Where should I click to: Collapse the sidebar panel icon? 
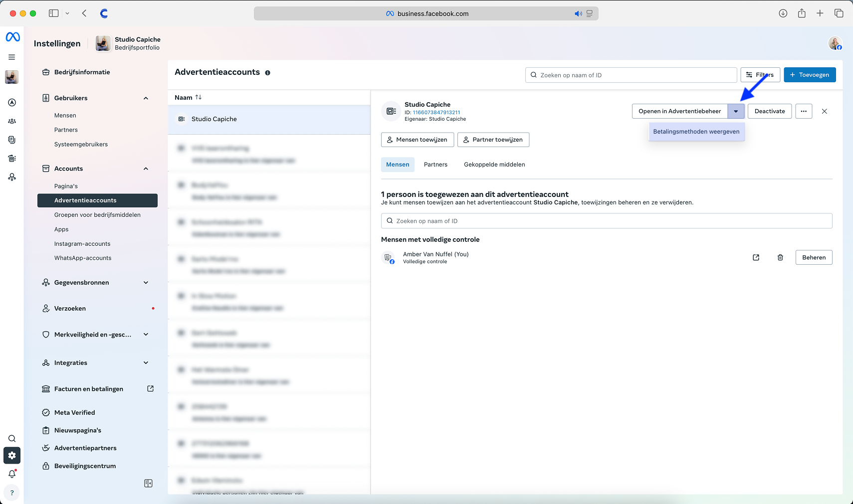[x=148, y=484]
